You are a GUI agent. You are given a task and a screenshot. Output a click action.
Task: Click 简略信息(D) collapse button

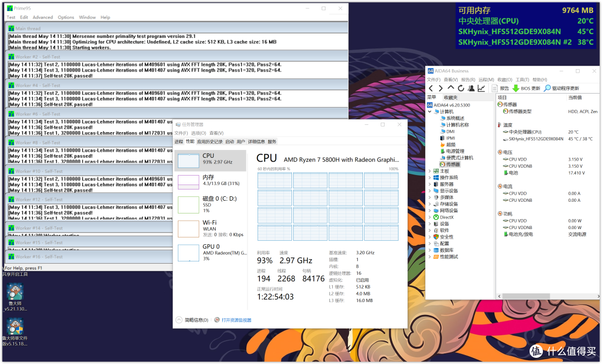tap(192, 320)
